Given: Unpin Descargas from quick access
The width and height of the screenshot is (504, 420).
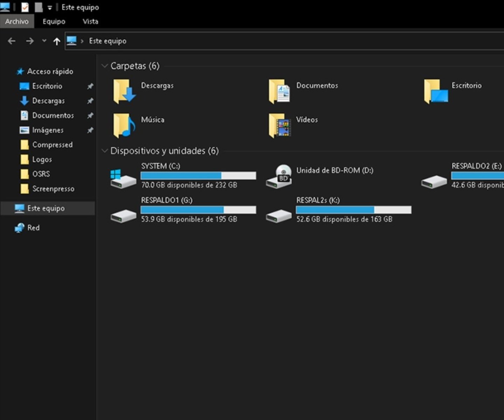Looking at the screenshot, I should (90, 101).
